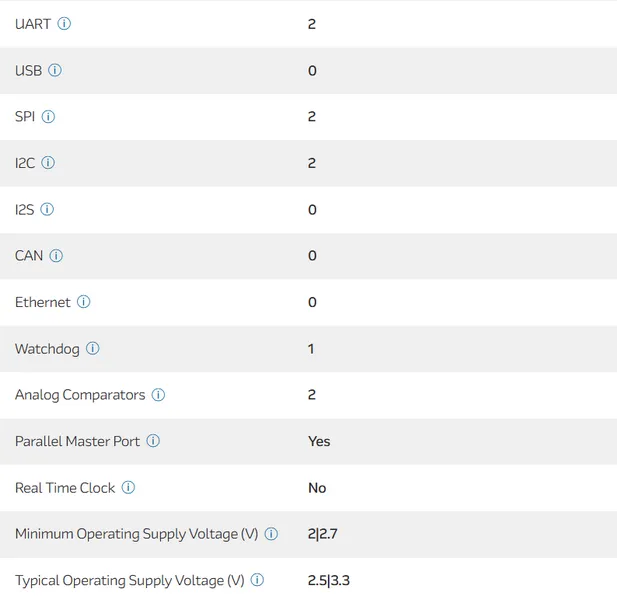Click the Analog Comparators row label
This screenshot has height=600, width=617.
(x=80, y=395)
